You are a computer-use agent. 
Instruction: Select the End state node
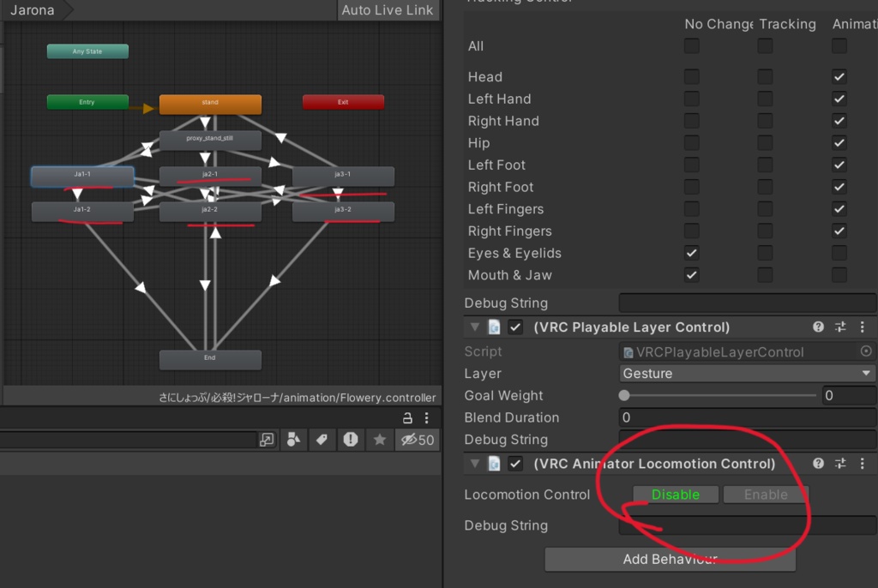click(x=210, y=359)
